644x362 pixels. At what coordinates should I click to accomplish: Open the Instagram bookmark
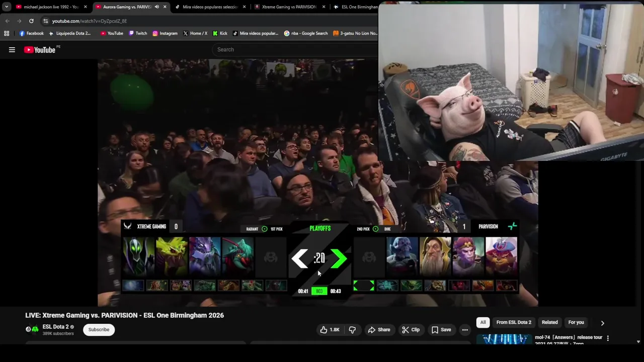[x=165, y=33]
